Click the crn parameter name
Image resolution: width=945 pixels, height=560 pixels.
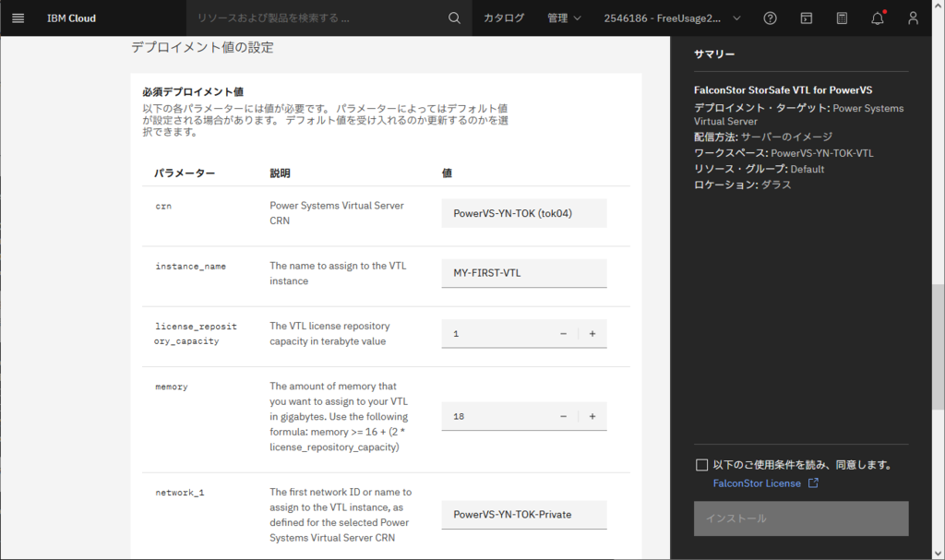(x=163, y=206)
